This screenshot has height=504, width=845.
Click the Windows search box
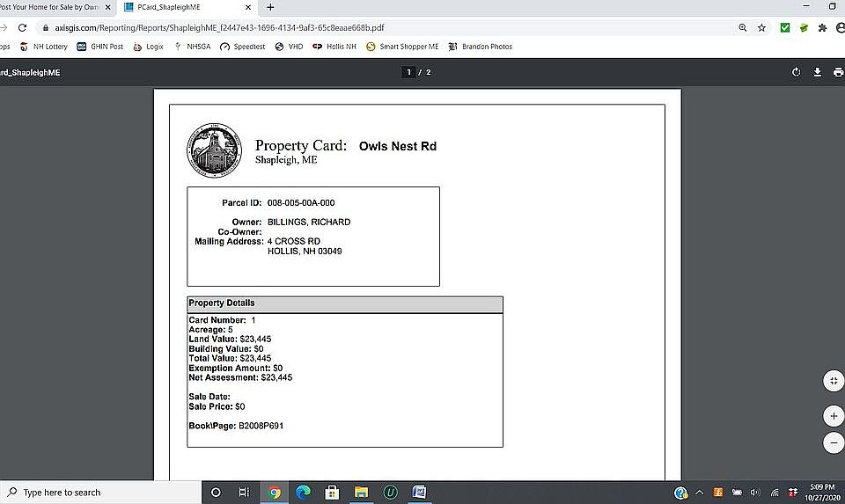point(100,493)
